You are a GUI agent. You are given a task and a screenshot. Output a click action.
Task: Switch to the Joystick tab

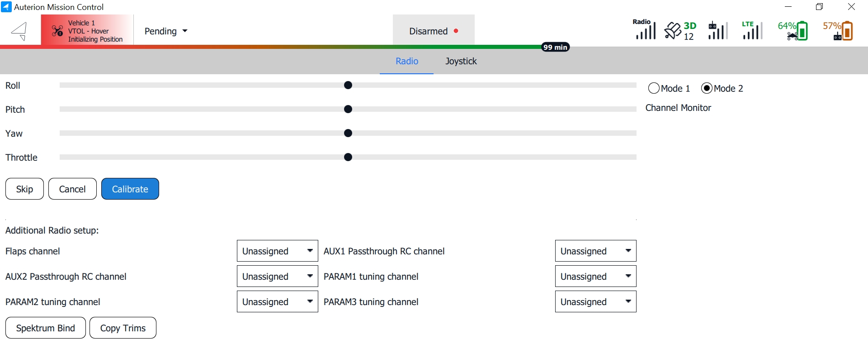(x=461, y=61)
